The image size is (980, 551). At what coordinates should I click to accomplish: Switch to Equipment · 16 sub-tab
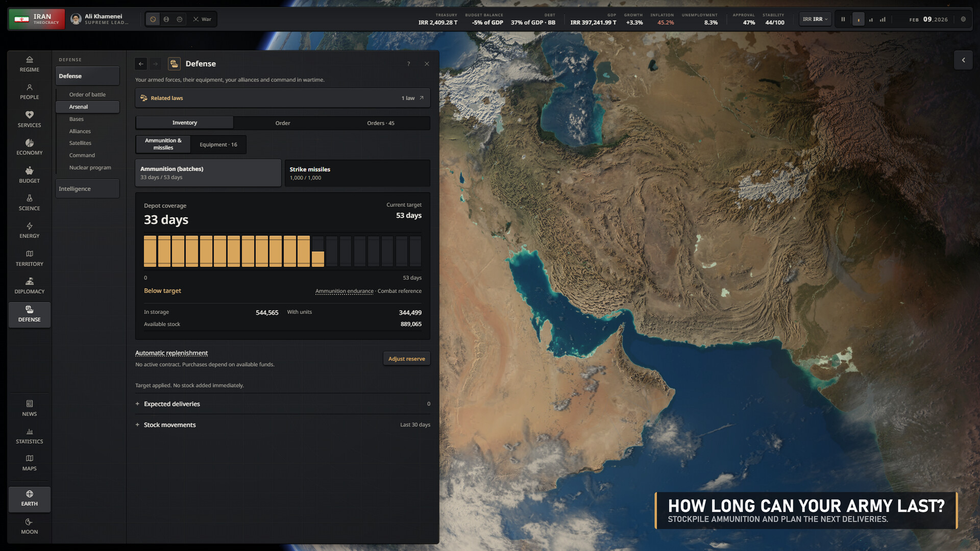[x=218, y=145]
